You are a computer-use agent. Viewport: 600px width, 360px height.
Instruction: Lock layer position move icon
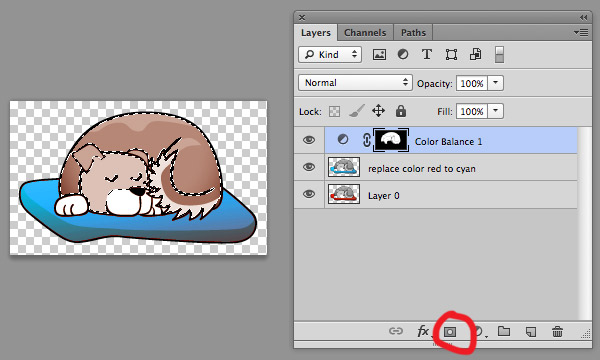coord(378,111)
